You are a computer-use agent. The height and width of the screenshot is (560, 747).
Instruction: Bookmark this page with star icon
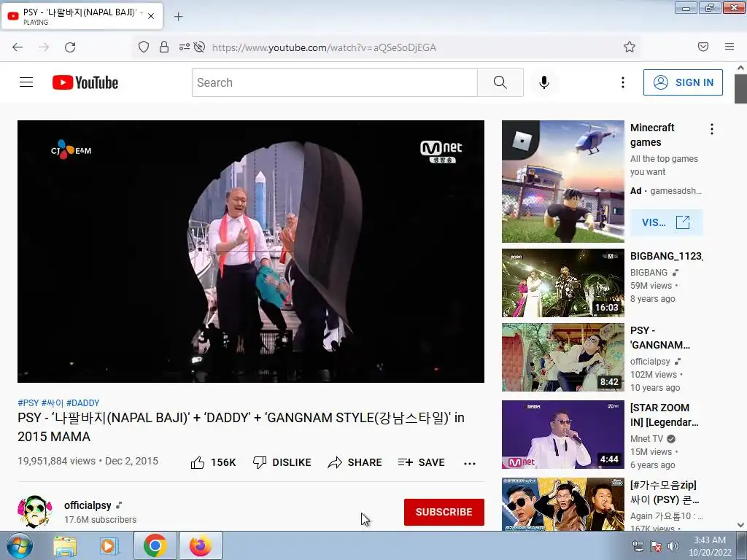coord(630,47)
